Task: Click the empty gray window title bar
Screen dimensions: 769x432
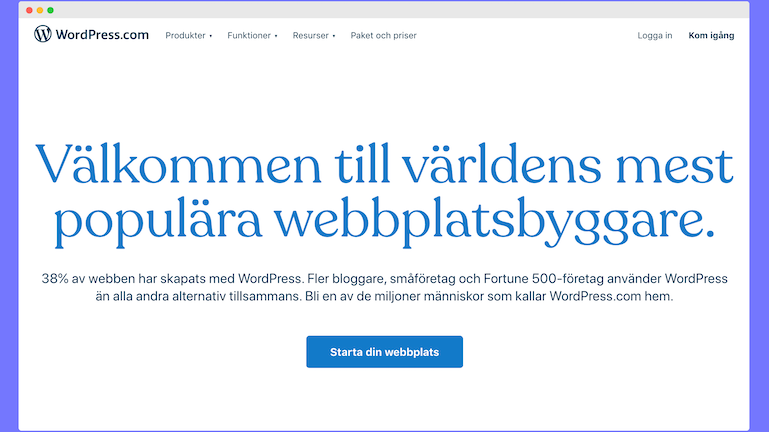Action: [400, 9]
